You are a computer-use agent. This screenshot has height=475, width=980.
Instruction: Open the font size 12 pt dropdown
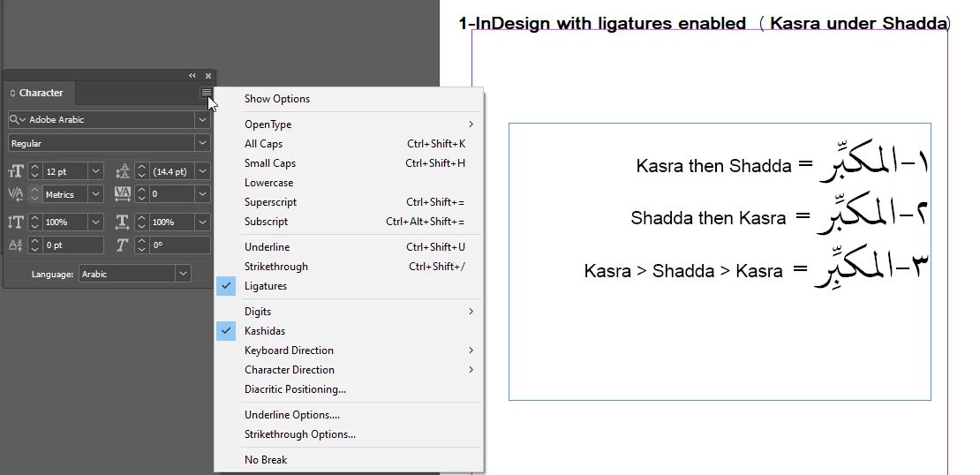95,170
